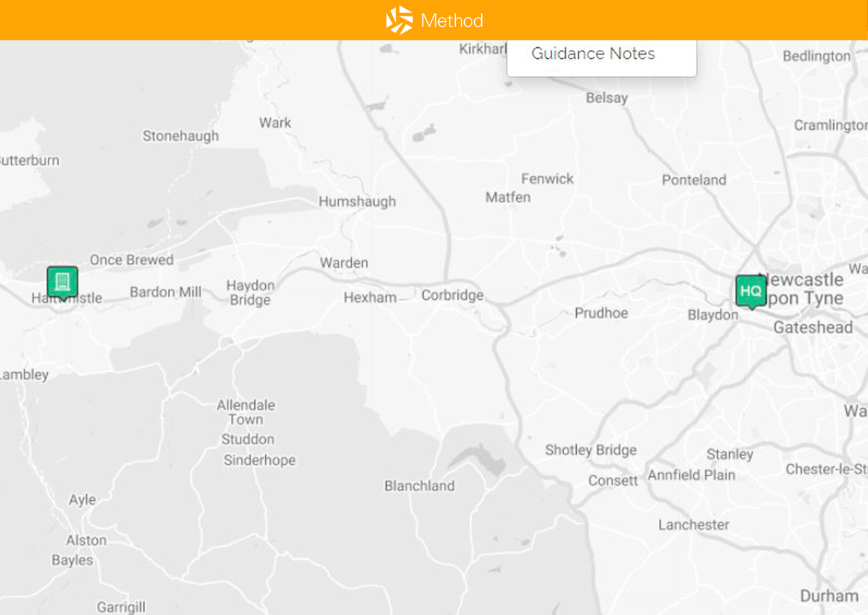The height and width of the screenshot is (615, 868).
Task: Click the Allendale Town label
Action: 246,412
